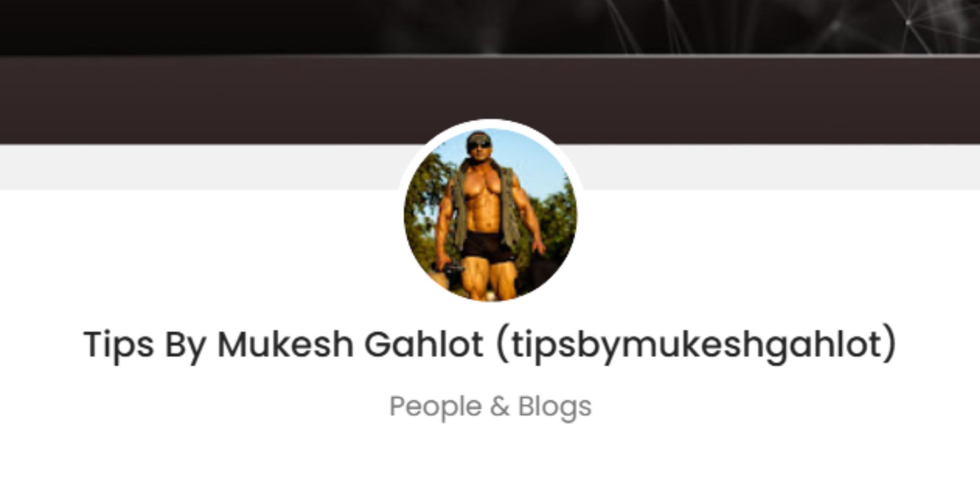Viewport: 980px width, 490px height.
Task: Click the channel name Tips By Mukesh Gahlot
Action: (283, 345)
